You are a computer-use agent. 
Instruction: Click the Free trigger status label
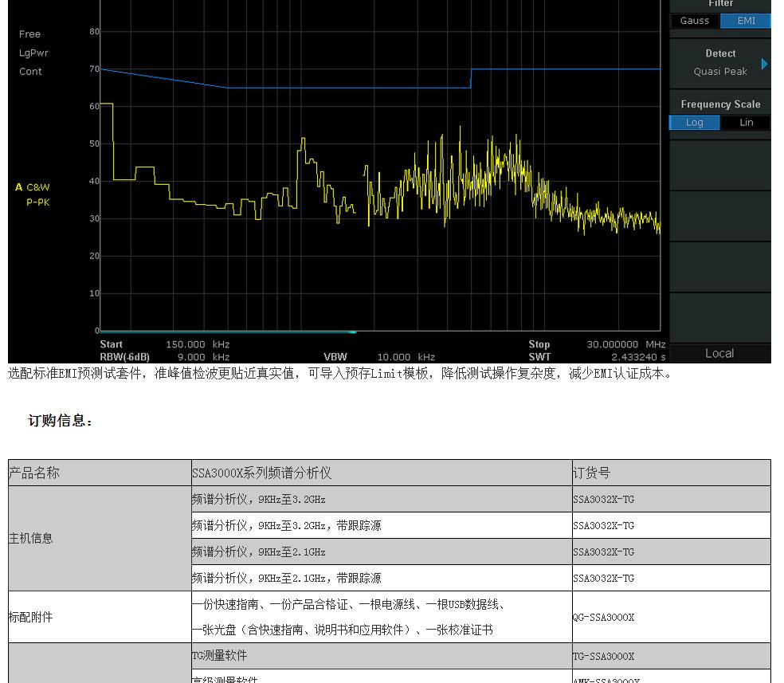[29, 34]
